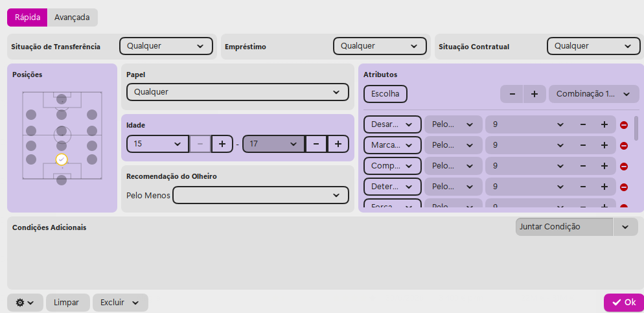Open Pelo... comparator in Comp... row
The image size is (644, 313).
454,165
